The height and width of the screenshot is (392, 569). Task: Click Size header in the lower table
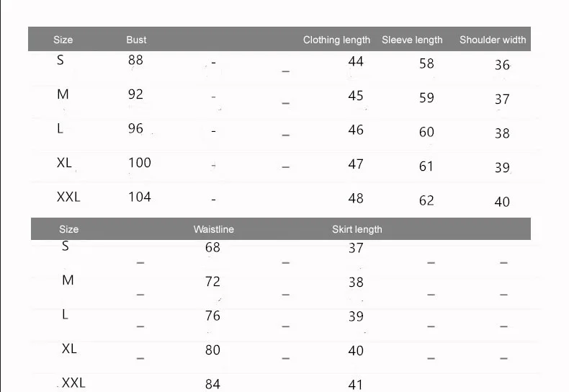click(69, 229)
